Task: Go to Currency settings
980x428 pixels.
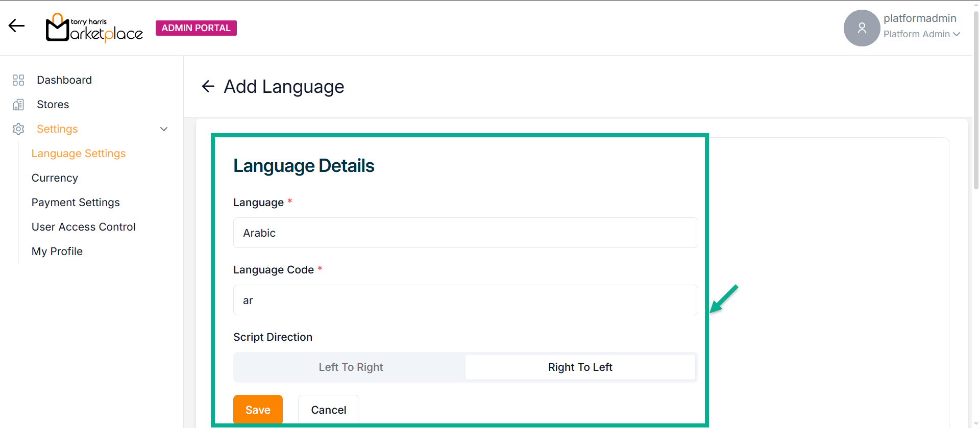Action: click(x=55, y=178)
